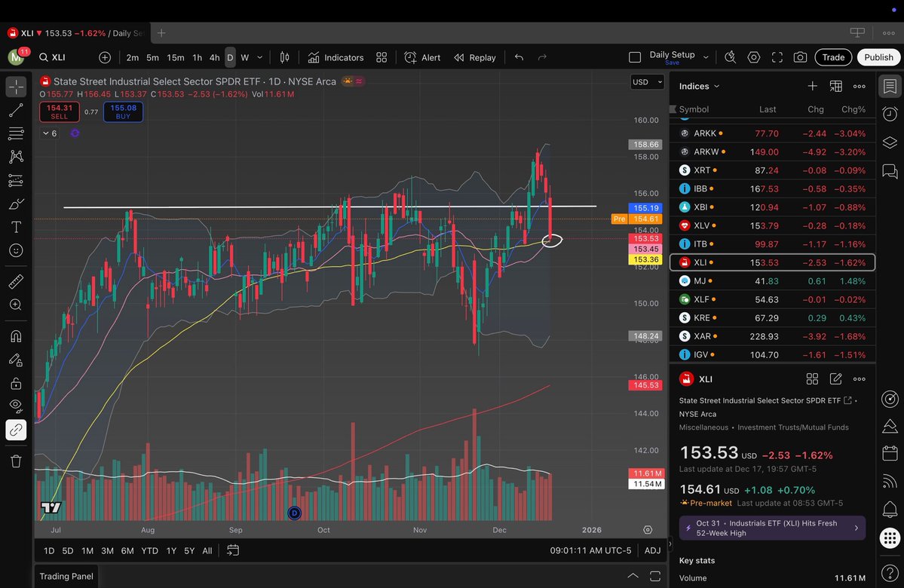Remove drawings with the trash icon
This screenshot has height=588, width=904.
(x=16, y=461)
